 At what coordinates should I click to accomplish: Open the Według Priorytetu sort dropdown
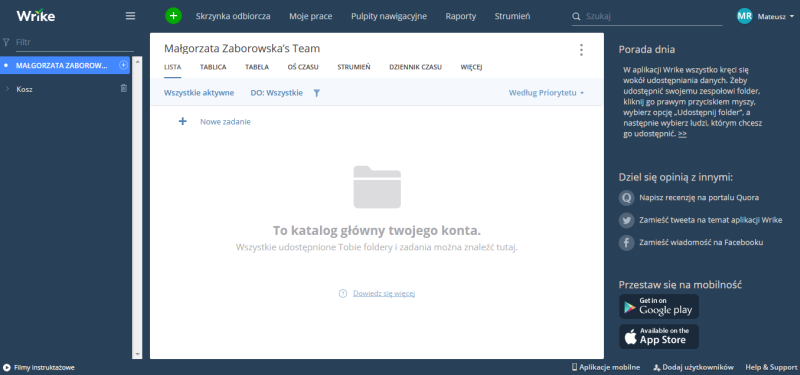[x=546, y=93]
